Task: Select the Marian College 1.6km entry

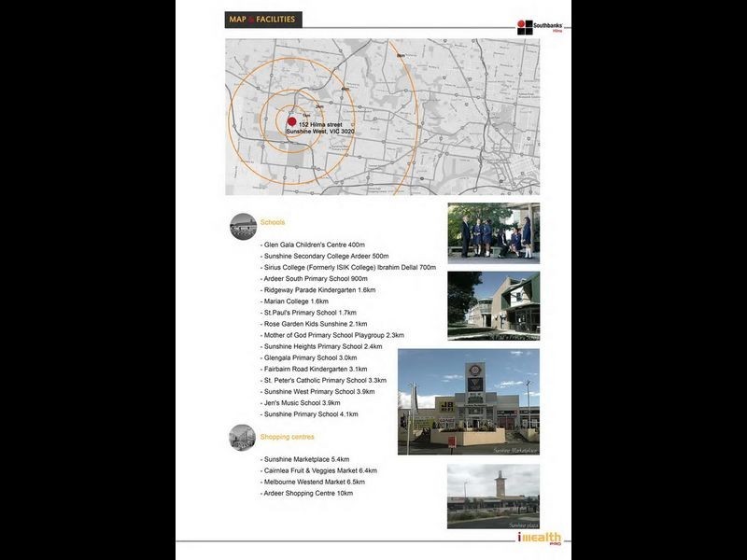Action: click(295, 301)
